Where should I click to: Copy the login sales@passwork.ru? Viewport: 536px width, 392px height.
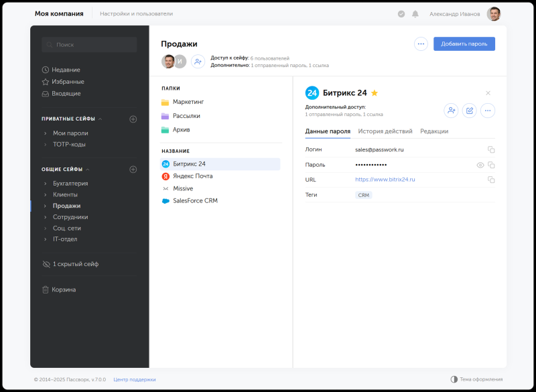tap(491, 149)
